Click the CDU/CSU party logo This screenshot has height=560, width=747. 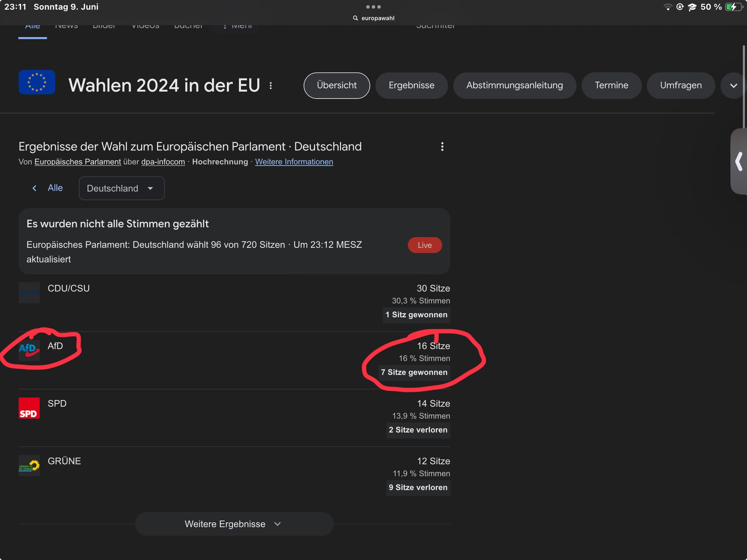coord(29,293)
